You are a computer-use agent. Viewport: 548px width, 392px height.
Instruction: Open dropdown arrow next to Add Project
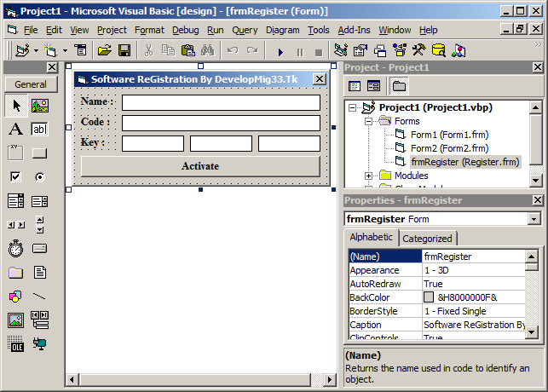(x=37, y=50)
